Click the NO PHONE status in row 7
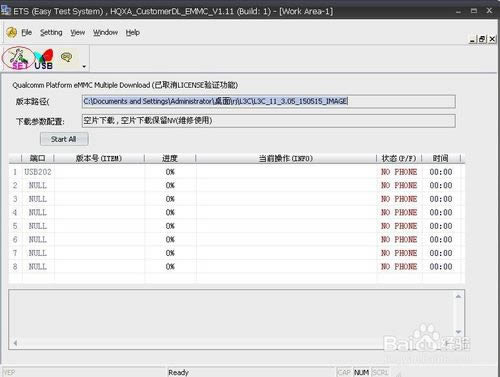500x377 pixels. click(x=399, y=253)
